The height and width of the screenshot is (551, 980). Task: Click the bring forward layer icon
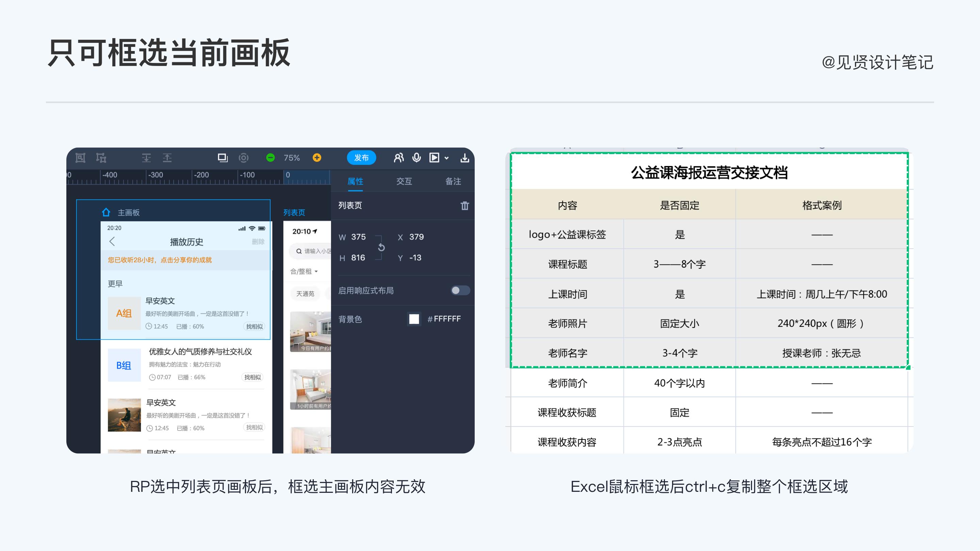coord(167,158)
